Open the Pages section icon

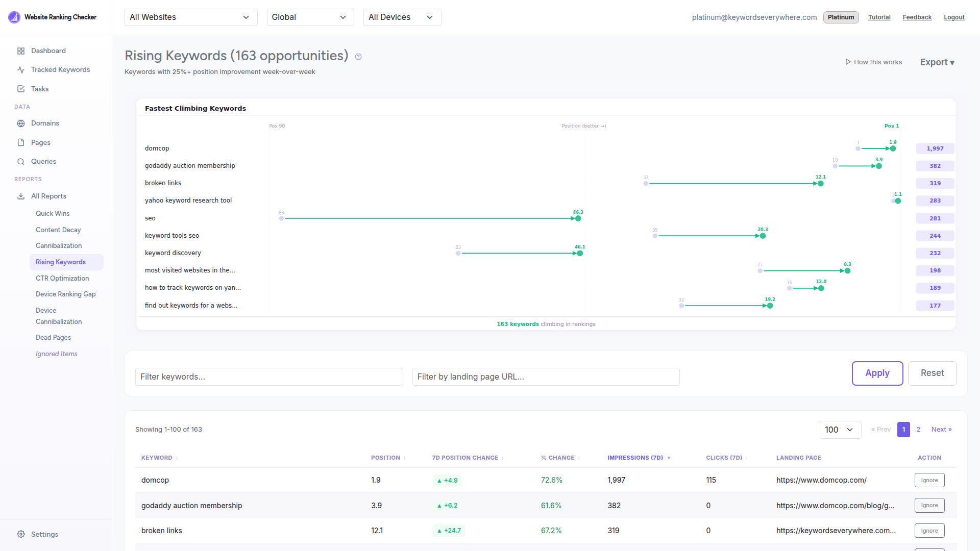pos(20,142)
